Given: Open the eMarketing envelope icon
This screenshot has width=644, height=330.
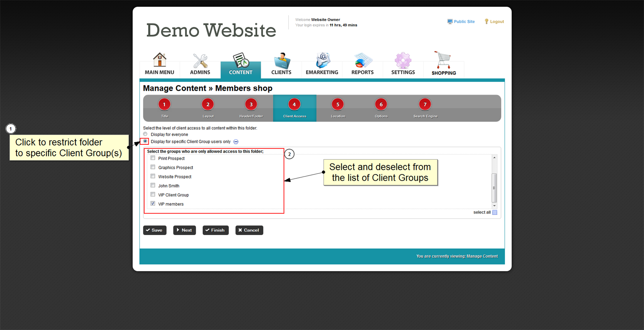Looking at the screenshot, I should click(322, 60).
